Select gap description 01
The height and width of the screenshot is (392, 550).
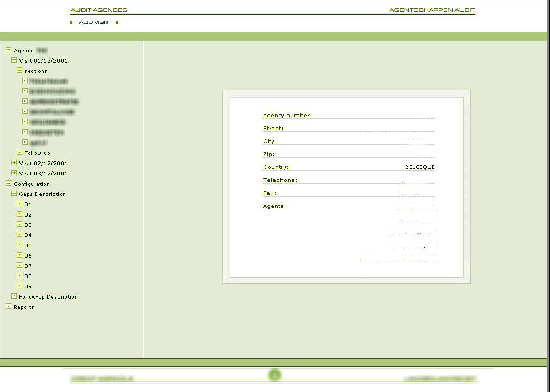28,204
